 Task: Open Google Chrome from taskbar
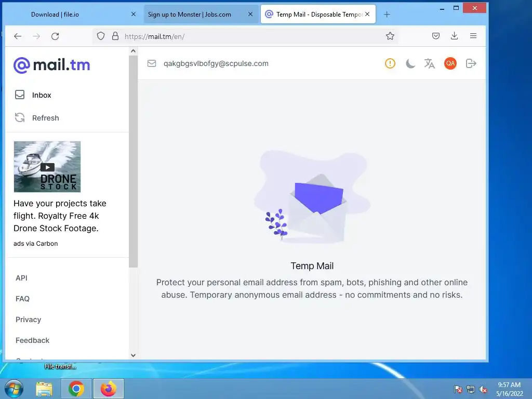coord(76,389)
